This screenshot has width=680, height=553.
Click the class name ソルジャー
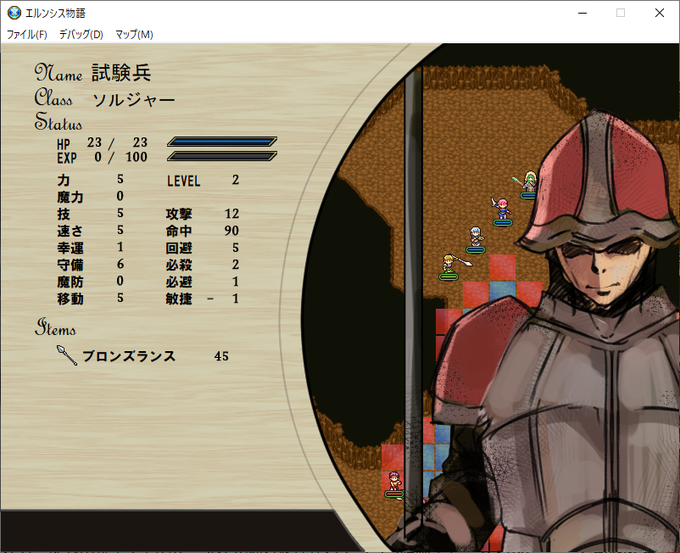pyautogui.click(x=134, y=100)
